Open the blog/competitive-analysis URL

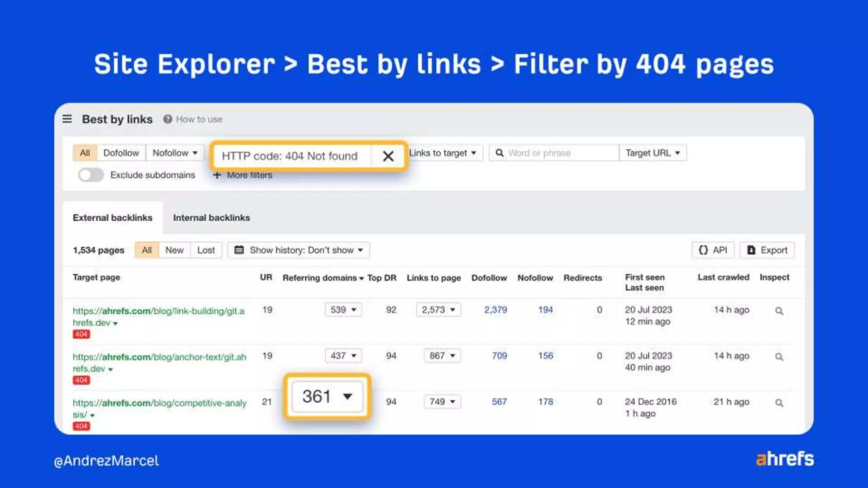tap(159, 408)
